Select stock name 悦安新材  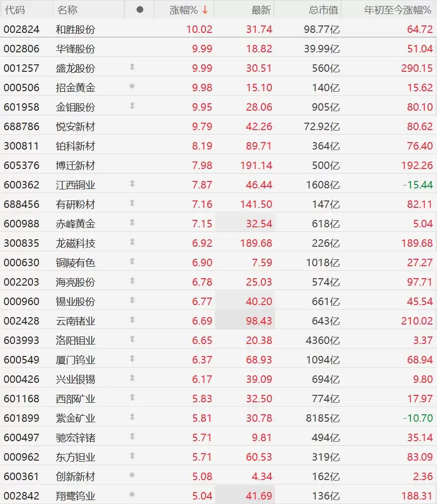75,127
